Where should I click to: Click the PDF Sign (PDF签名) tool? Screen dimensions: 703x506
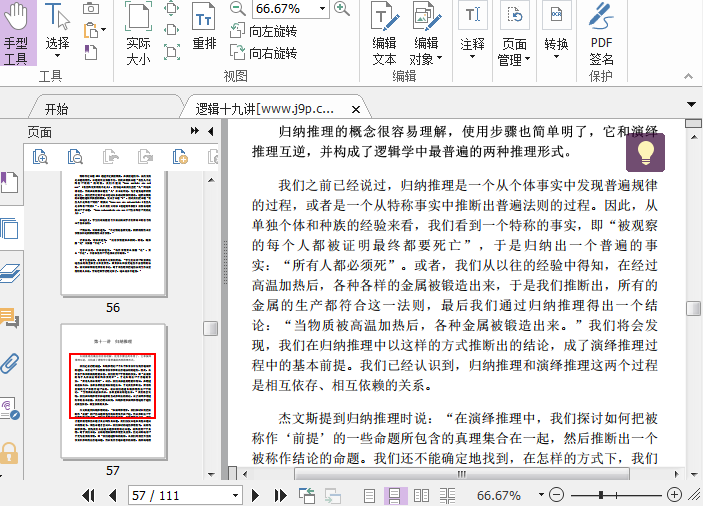pyautogui.click(x=601, y=34)
